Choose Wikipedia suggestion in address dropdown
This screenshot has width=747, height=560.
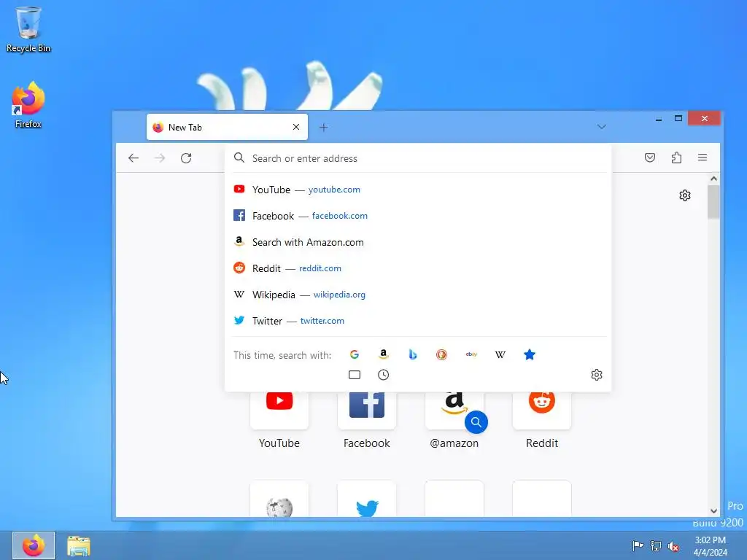click(418, 295)
